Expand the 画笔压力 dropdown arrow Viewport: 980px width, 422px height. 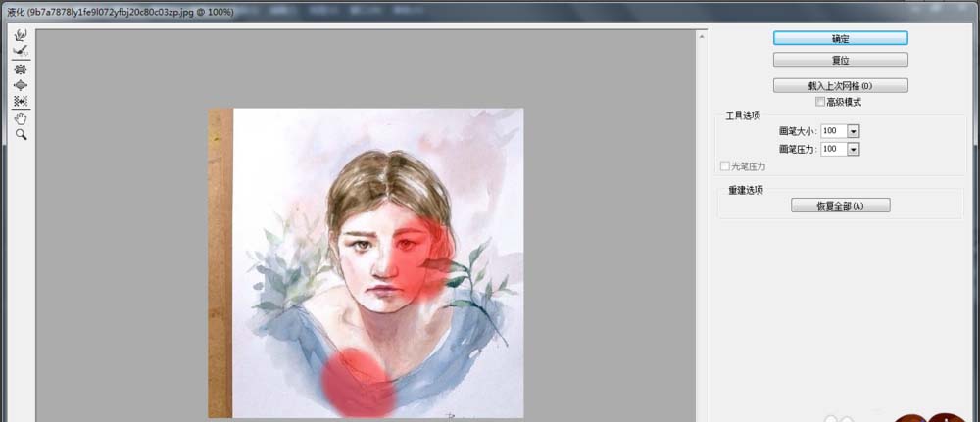pyautogui.click(x=854, y=149)
